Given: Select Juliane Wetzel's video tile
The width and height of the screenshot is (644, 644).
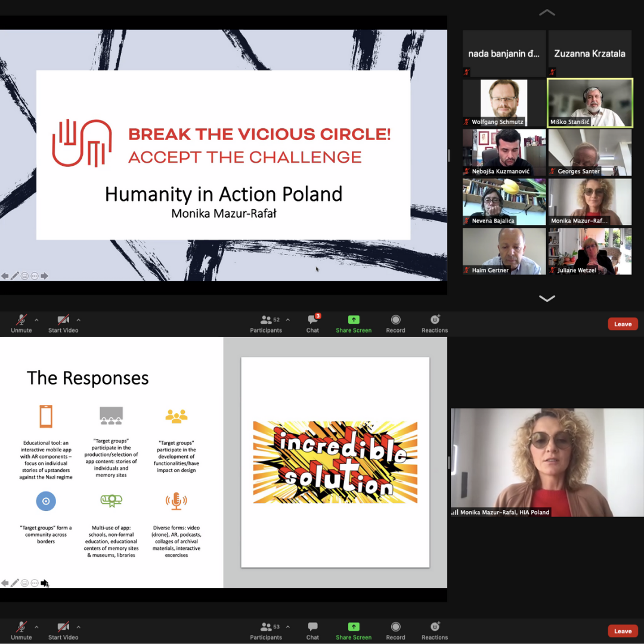Looking at the screenshot, I should pos(590,251).
